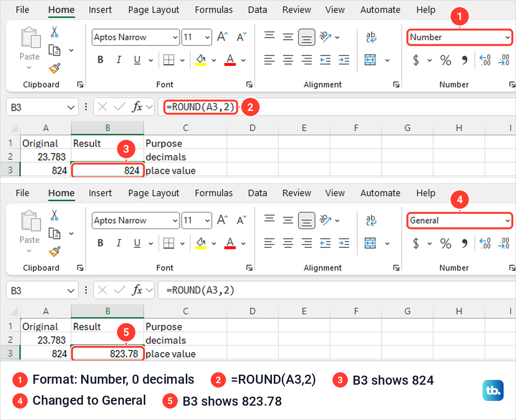
Task: Click Select All corner in upper sheet
Action: coord(13,128)
